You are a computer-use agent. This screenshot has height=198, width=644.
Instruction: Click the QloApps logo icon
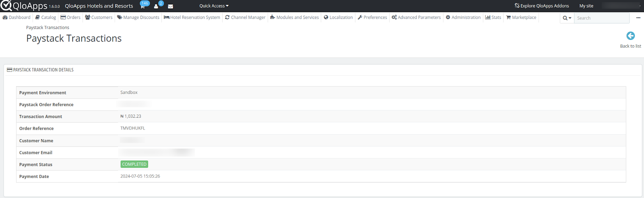[6, 6]
